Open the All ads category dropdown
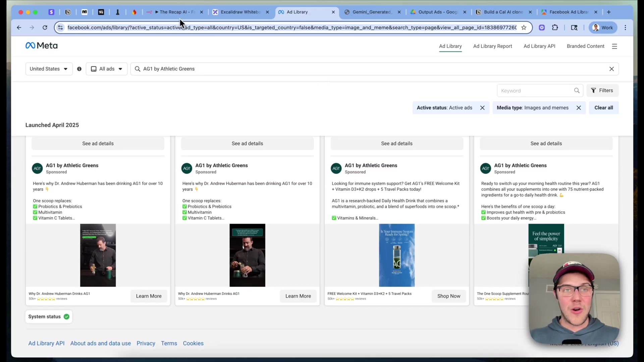 107,69
